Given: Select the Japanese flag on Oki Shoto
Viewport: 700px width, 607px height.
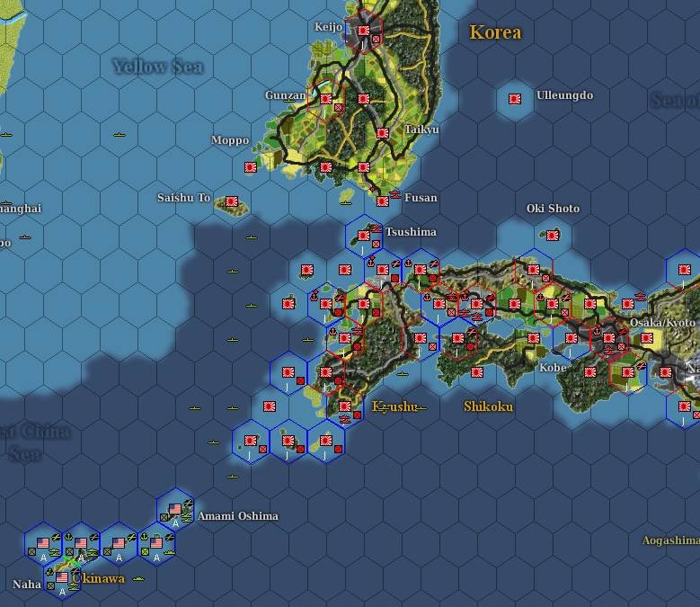Looking at the screenshot, I should click(x=553, y=236).
